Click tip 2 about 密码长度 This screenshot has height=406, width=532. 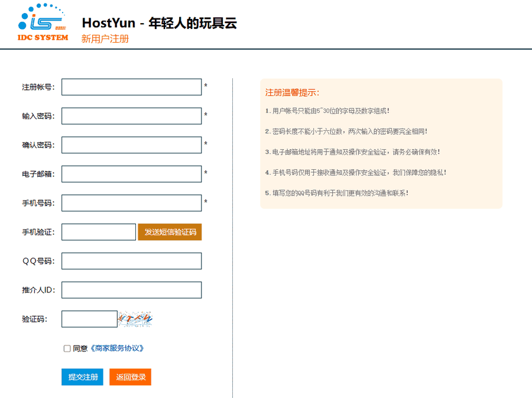click(x=346, y=131)
